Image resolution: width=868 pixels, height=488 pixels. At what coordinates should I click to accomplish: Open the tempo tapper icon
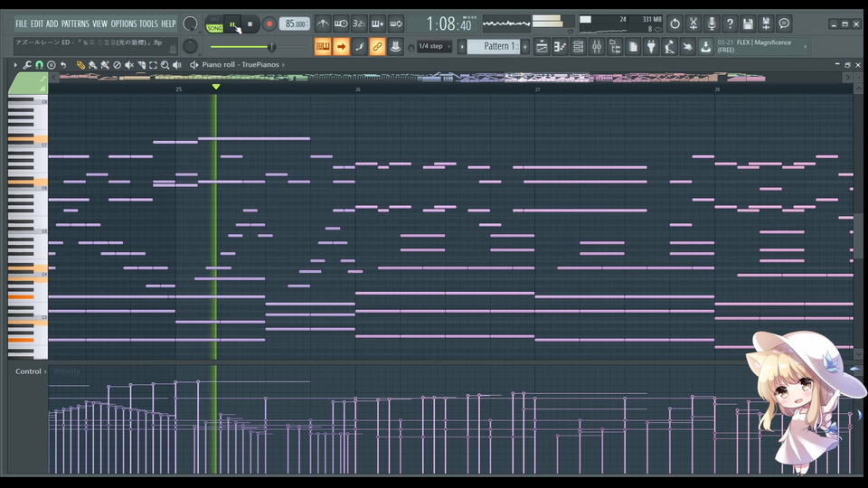[x=669, y=46]
